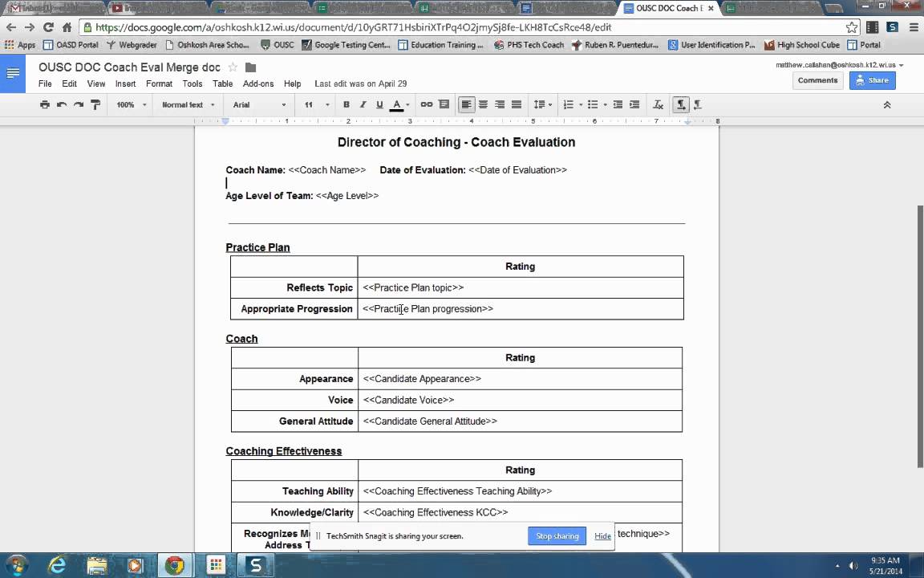Open the numbered list style dropdown arrow
This screenshot has height=578, width=924.
(581, 104)
